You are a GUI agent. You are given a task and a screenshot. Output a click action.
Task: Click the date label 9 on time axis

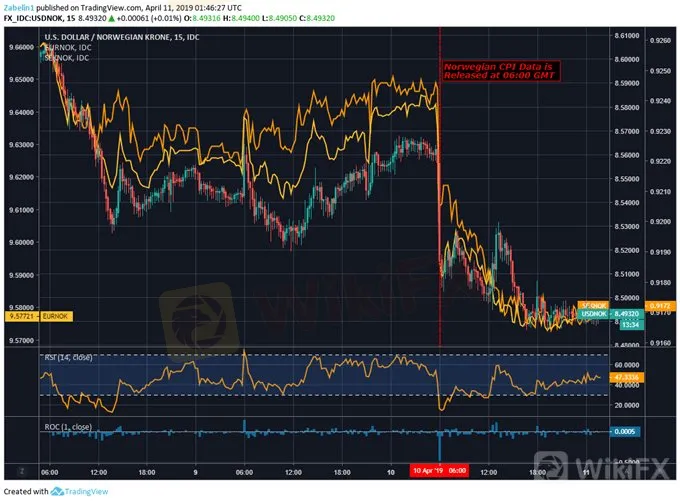(x=196, y=472)
